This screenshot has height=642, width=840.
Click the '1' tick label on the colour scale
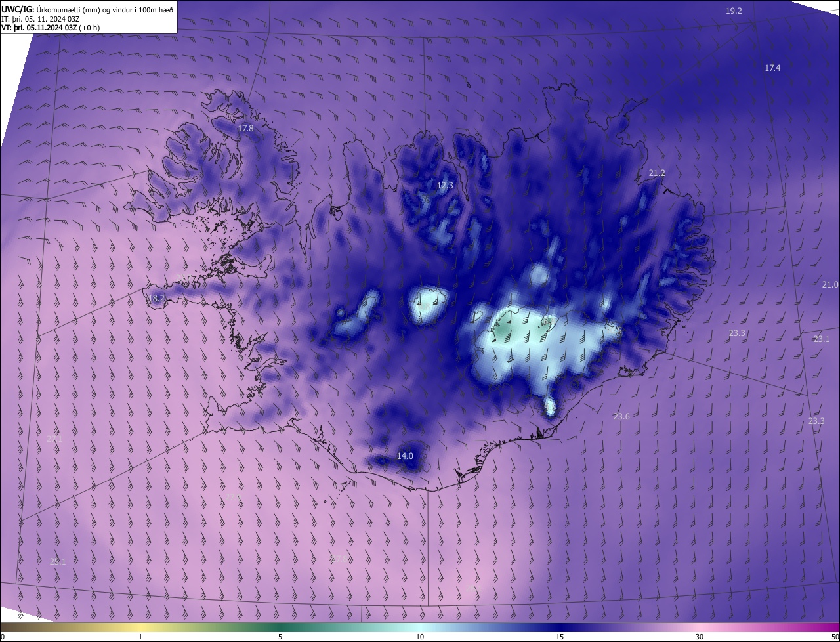click(x=141, y=637)
